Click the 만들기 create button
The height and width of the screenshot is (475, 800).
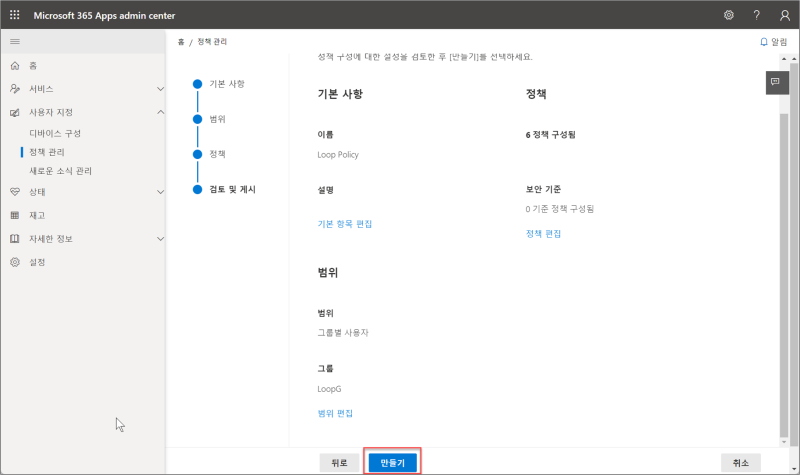pos(392,463)
